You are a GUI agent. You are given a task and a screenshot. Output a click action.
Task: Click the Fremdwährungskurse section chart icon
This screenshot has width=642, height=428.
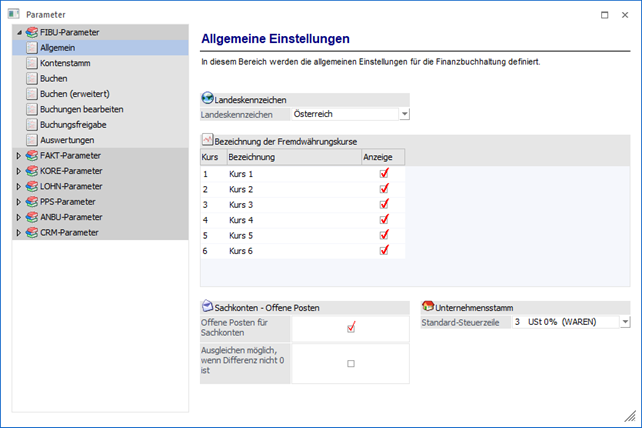tap(208, 141)
